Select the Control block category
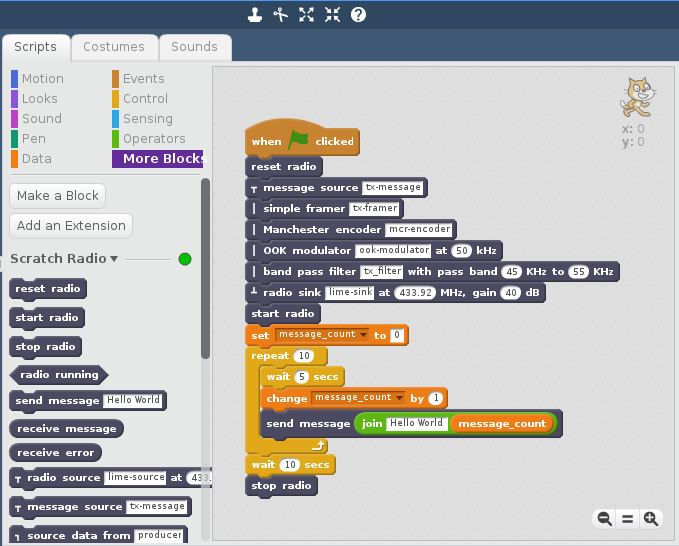This screenshot has height=546, width=679. 140,99
